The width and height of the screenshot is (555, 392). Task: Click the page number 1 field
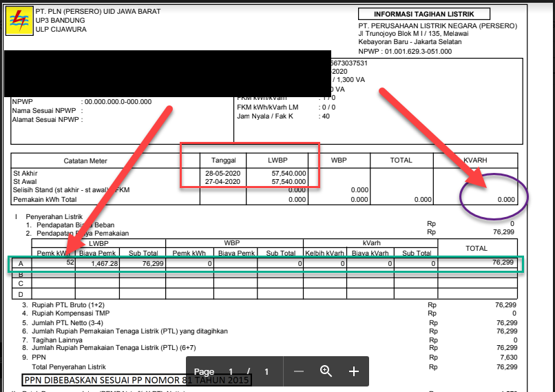pos(231,372)
